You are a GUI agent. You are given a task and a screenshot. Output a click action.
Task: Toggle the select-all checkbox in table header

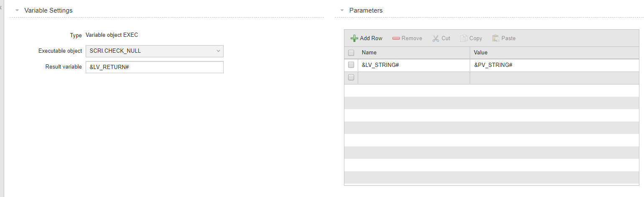pos(351,53)
